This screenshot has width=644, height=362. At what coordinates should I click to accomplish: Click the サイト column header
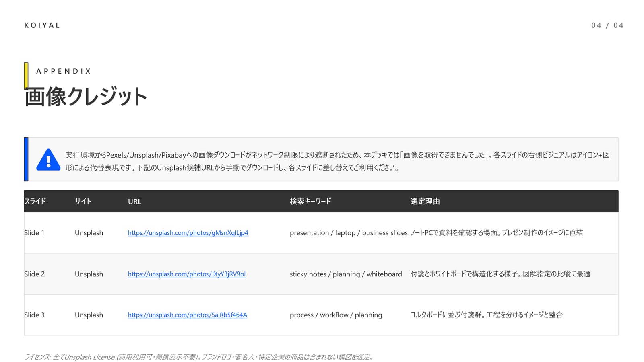pos(83,201)
